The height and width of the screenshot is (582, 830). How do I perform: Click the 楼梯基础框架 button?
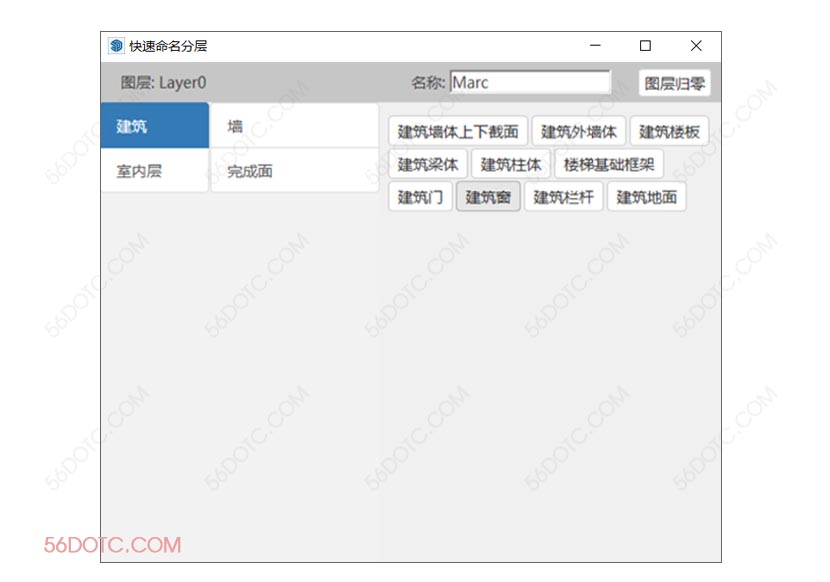(x=608, y=164)
